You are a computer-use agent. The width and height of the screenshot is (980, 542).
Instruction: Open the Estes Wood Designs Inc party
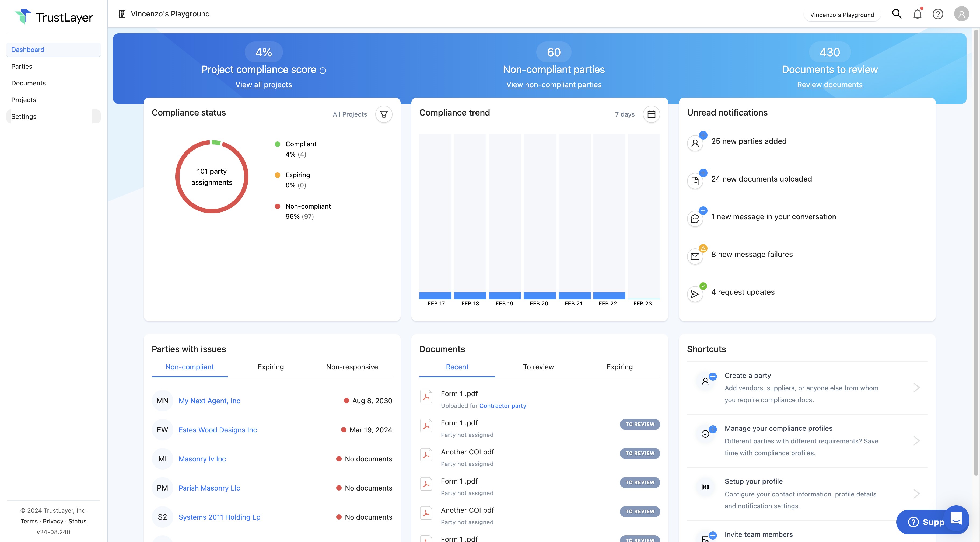(218, 430)
